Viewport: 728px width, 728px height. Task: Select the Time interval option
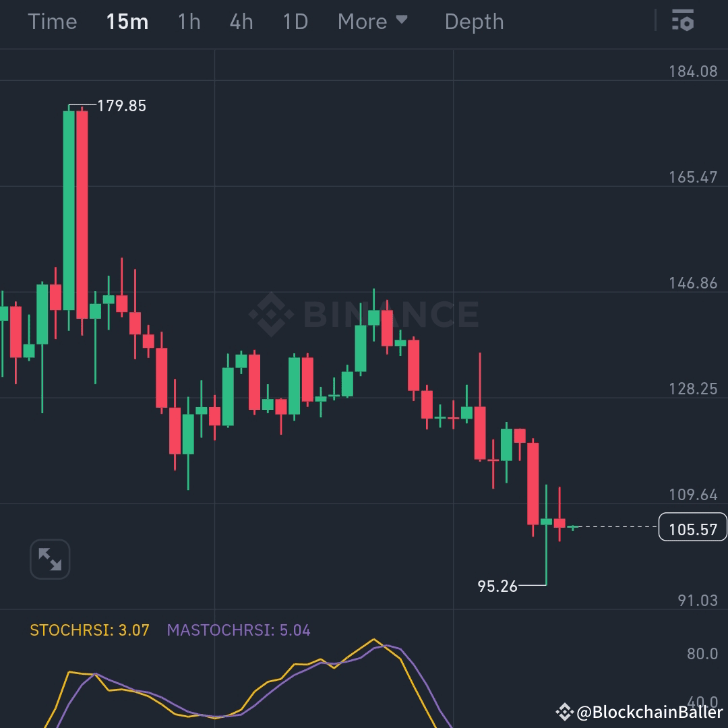pyautogui.click(x=53, y=21)
